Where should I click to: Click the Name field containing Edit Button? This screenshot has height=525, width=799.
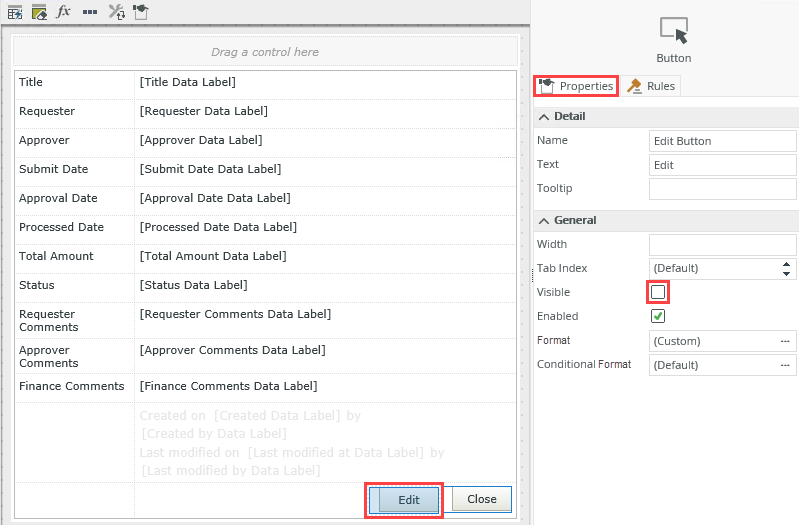[x=722, y=141]
